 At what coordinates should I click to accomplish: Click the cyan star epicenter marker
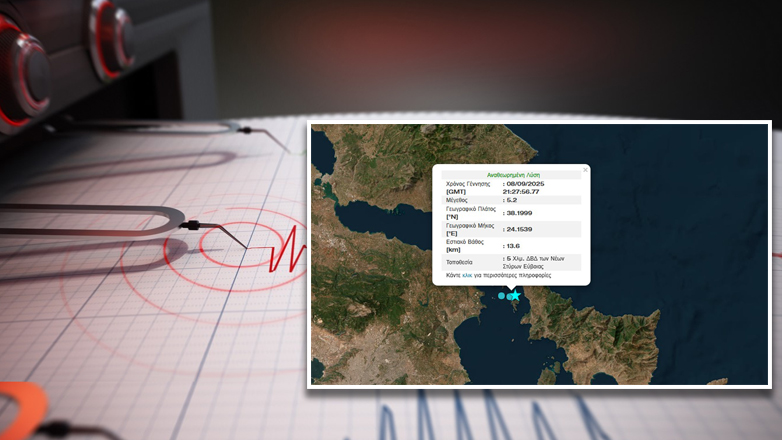[516, 295]
